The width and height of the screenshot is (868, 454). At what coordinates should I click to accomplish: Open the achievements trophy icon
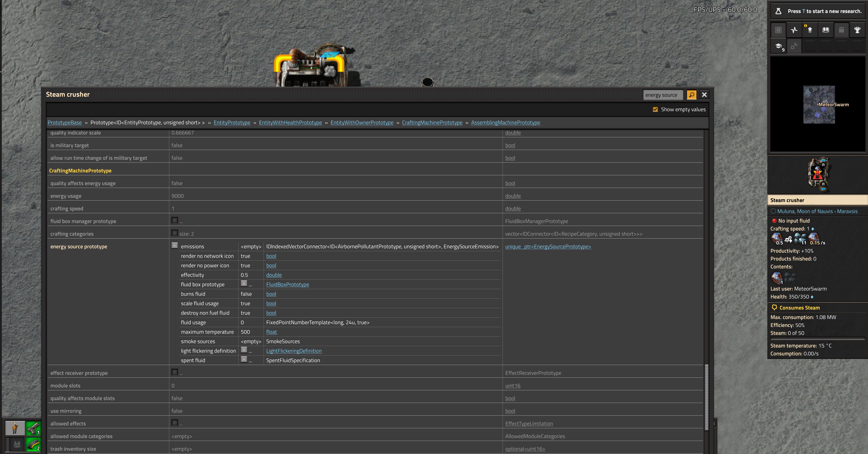pos(857,30)
